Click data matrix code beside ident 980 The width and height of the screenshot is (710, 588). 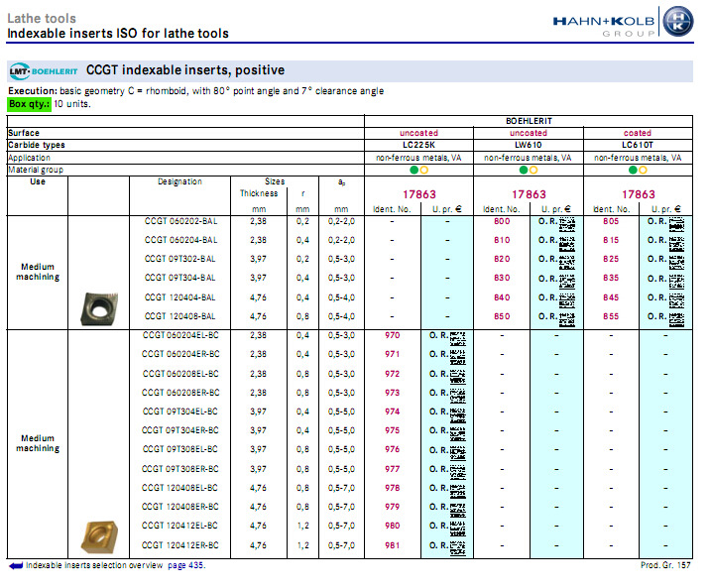pyautogui.click(x=458, y=529)
